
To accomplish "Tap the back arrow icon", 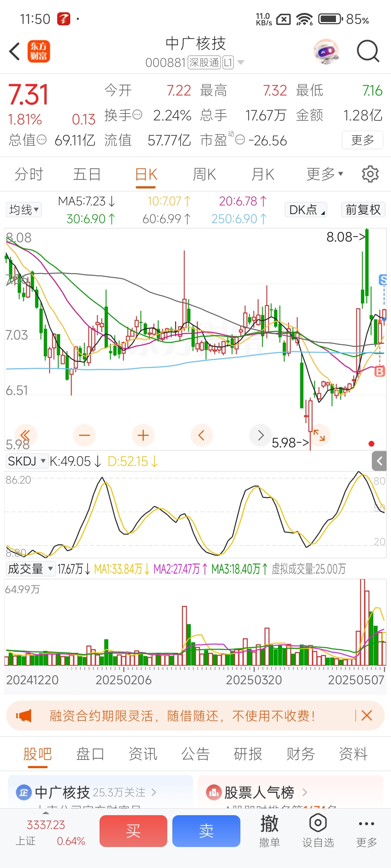I will [14, 51].
